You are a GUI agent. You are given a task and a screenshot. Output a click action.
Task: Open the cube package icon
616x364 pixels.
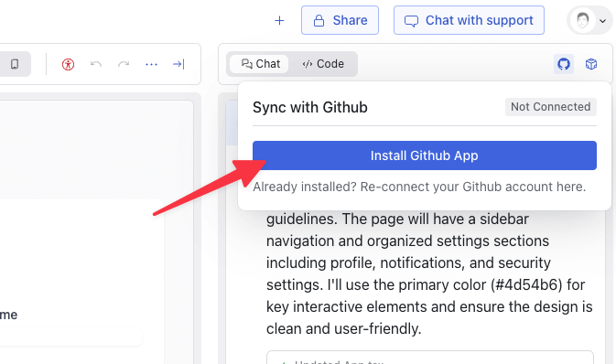pos(591,64)
